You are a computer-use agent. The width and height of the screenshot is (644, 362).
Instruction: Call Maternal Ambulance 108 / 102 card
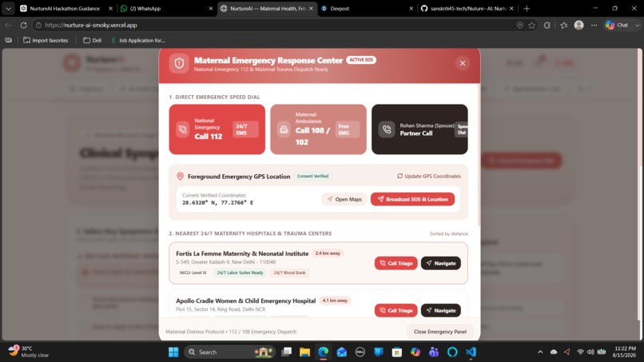[x=318, y=129]
